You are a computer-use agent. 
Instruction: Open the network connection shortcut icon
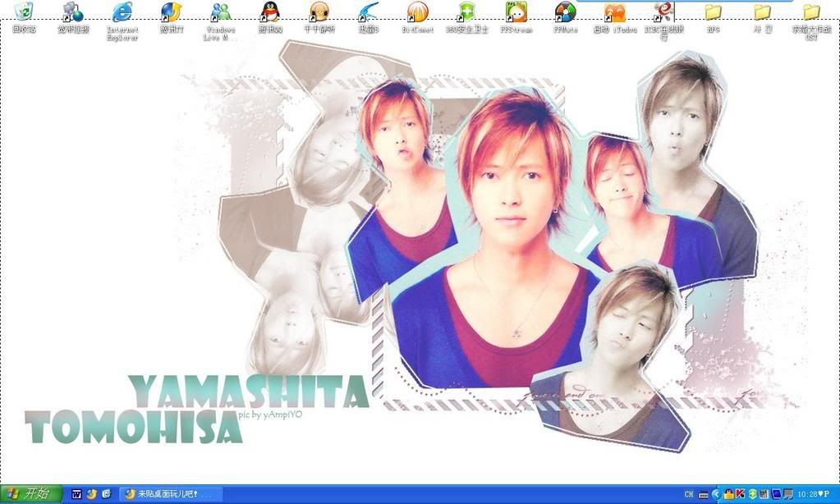pos(73,12)
